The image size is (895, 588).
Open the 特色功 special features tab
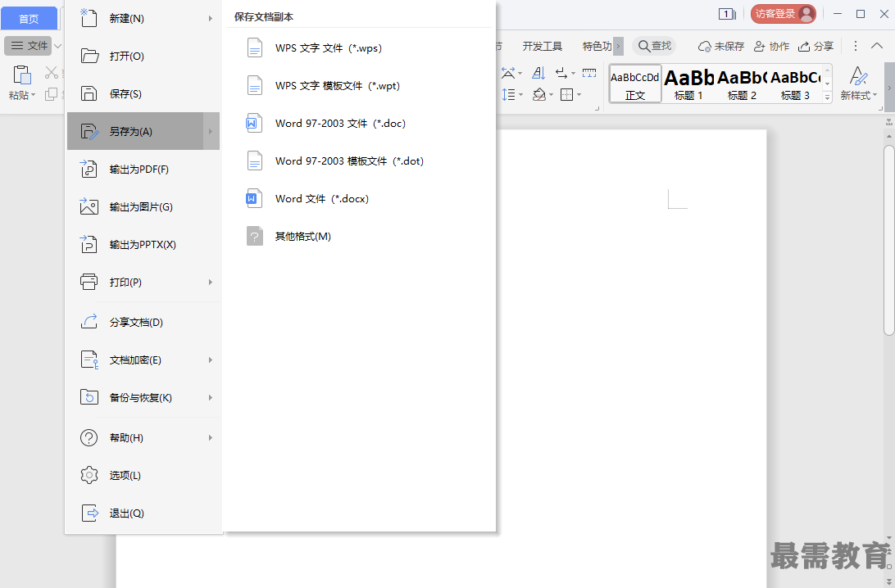coord(597,46)
